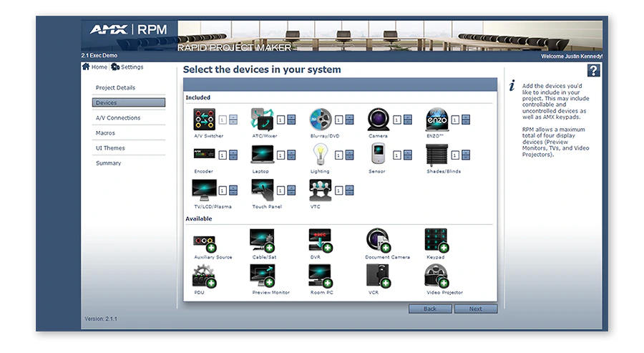Click quantity field for TV/LCD/Plasma
The image size is (644, 353).
tap(223, 190)
